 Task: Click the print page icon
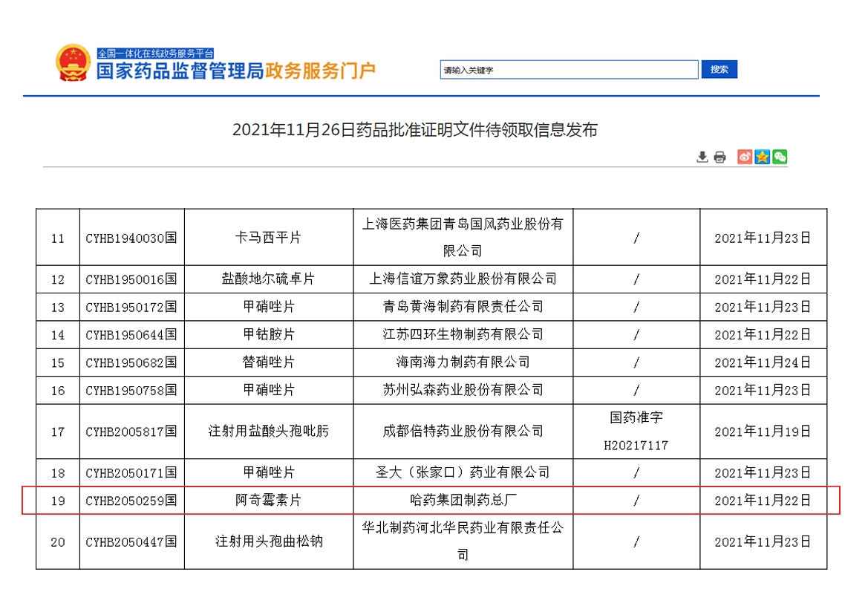[719, 157]
